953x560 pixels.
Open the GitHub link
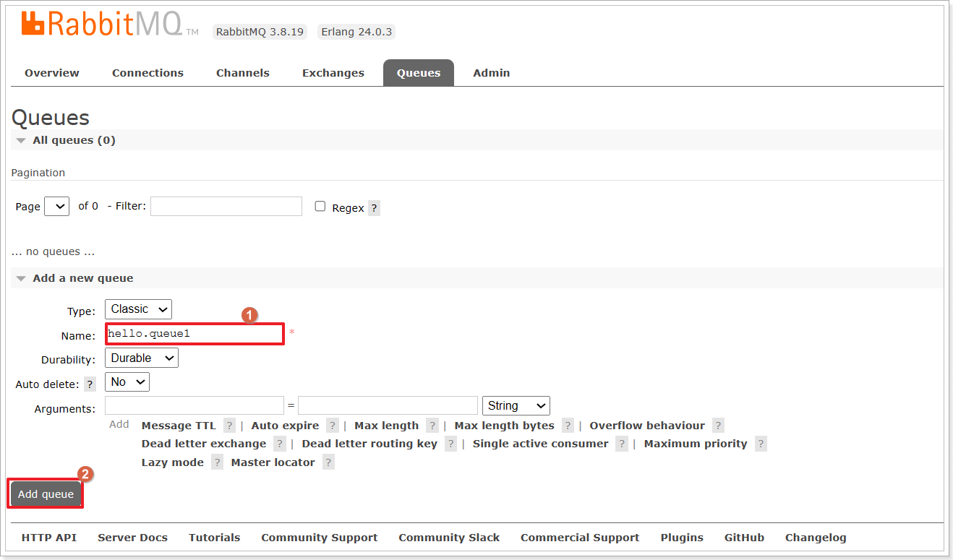[744, 538]
